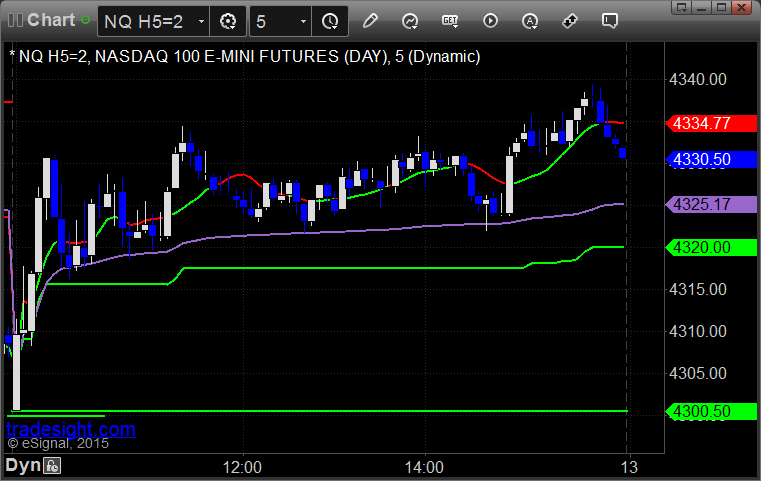
Task: Open the circled A alerts icon
Action: (530, 21)
